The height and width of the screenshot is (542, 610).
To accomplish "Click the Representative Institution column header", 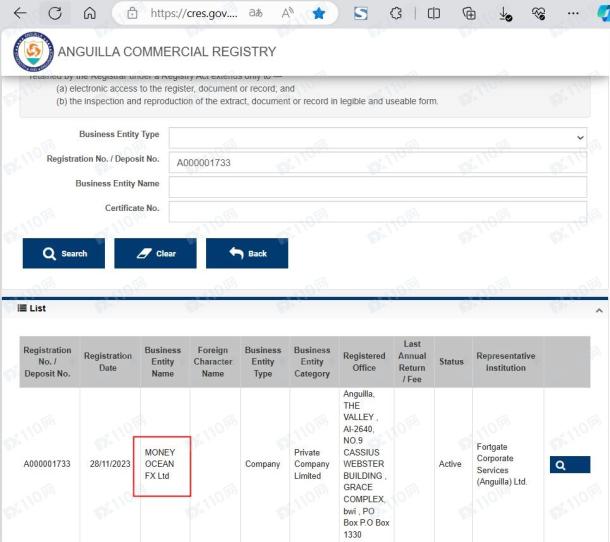I will coord(506,362).
